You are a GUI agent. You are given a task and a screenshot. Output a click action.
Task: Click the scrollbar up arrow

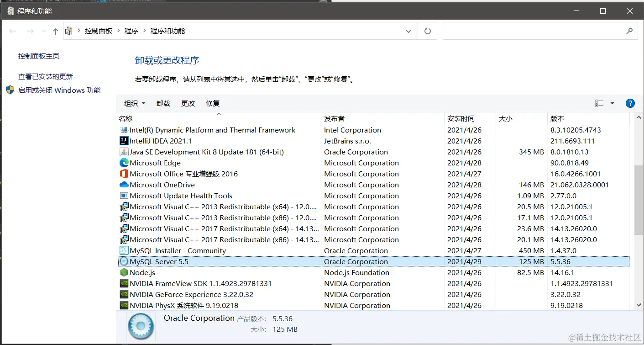[638, 118]
